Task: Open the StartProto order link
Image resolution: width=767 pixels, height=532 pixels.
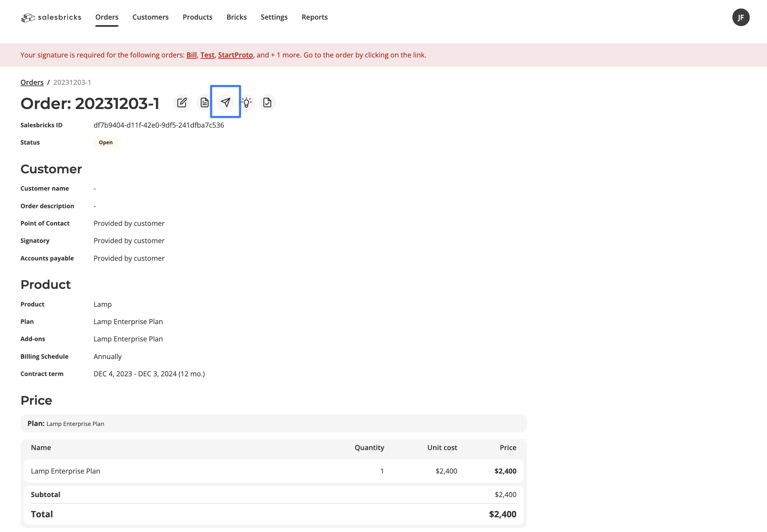Action: (235, 55)
